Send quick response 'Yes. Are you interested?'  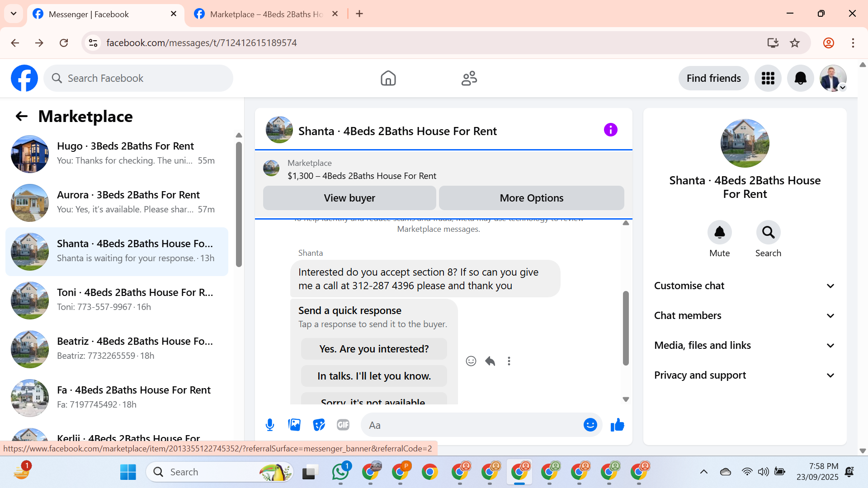tap(374, 349)
